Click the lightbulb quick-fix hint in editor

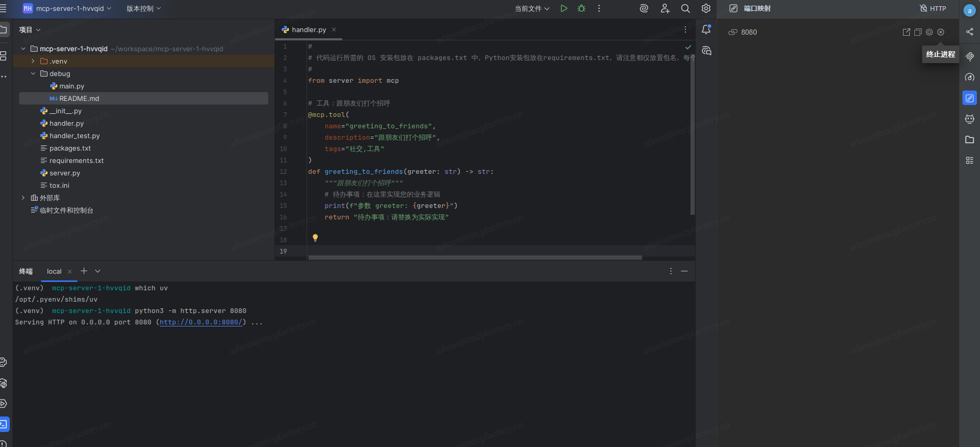315,237
